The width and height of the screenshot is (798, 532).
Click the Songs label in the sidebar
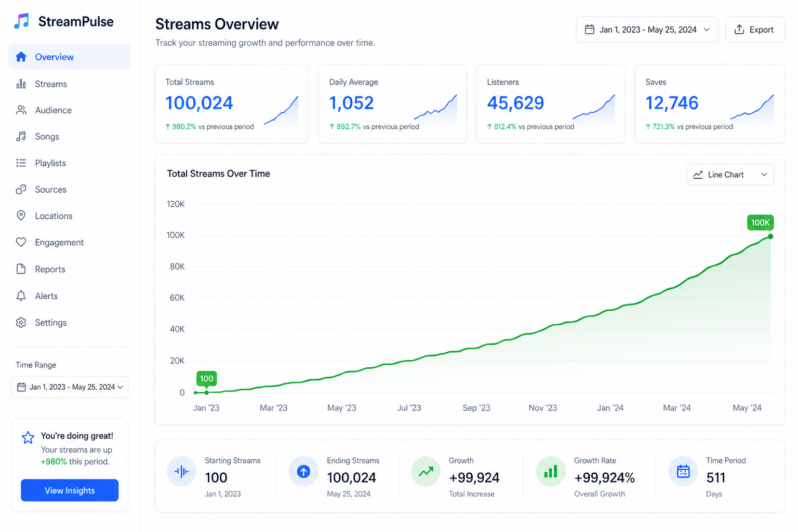pyautogui.click(x=47, y=137)
